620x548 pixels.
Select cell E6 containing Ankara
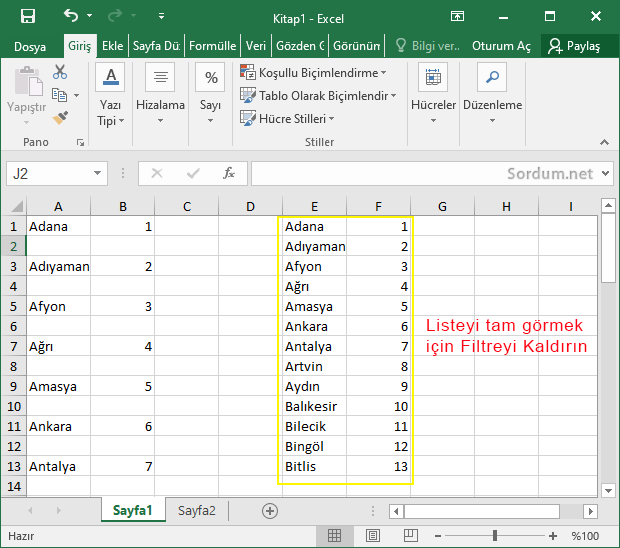tap(314, 326)
